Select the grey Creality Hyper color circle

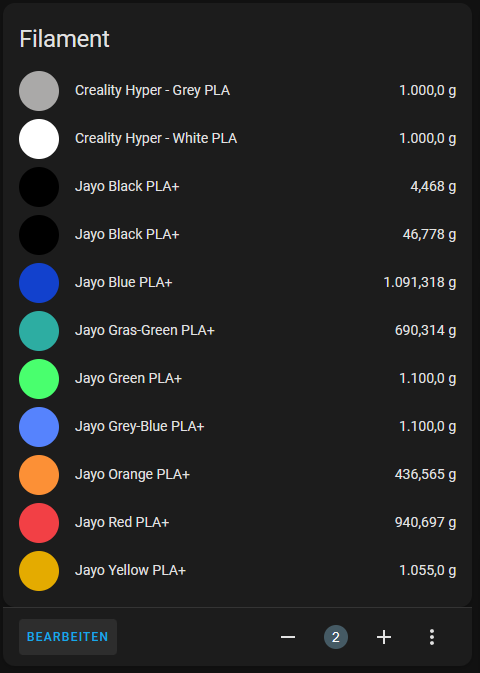[39, 91]
